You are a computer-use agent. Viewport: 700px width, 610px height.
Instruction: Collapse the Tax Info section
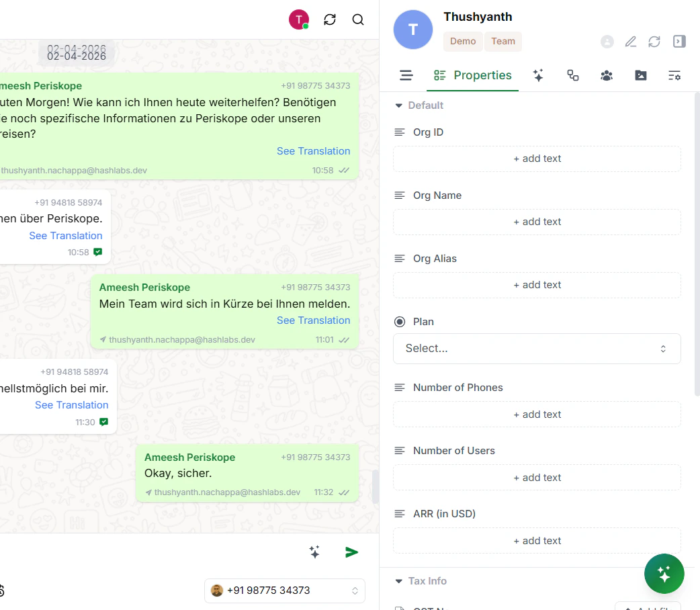[x=398, y=581]
